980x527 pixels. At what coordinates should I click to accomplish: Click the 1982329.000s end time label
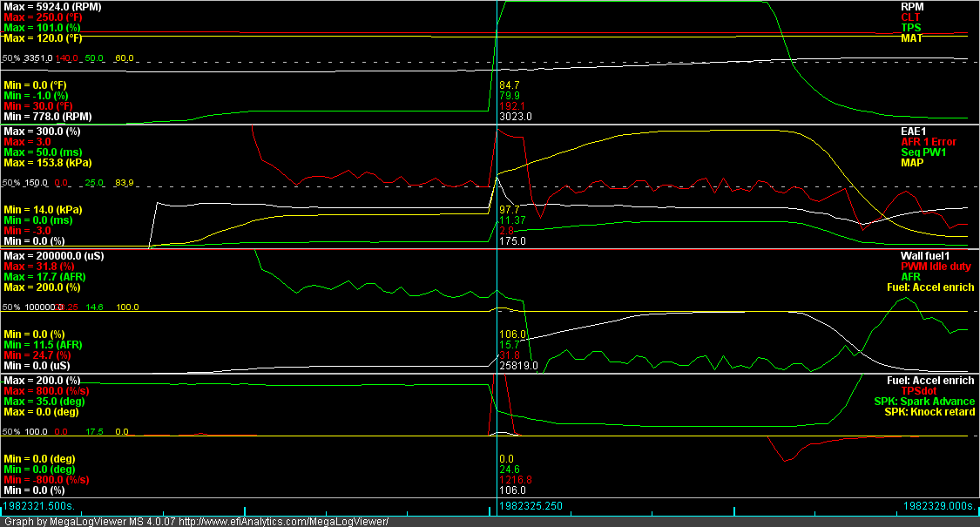click(939, 505)
